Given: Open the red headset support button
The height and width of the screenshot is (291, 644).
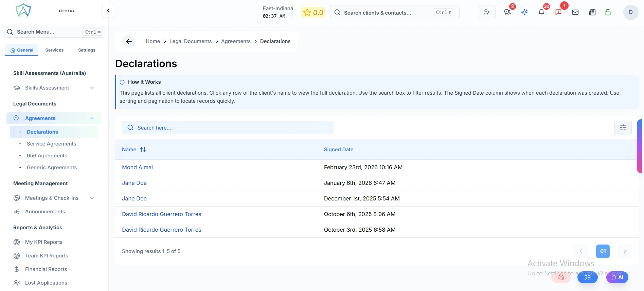Looking at the screenshot, I should pyautogui.click(x=561, y=277).
